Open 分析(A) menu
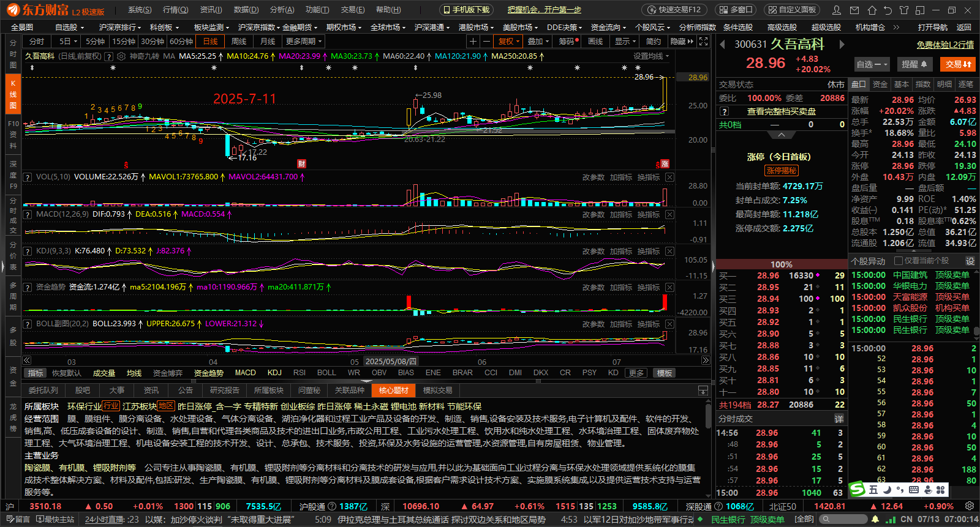 click(x=282, y=10)
